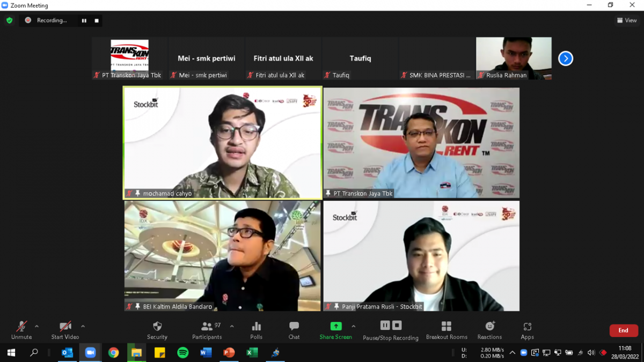Click the volume speaker tray icon

tap(591, 352)
